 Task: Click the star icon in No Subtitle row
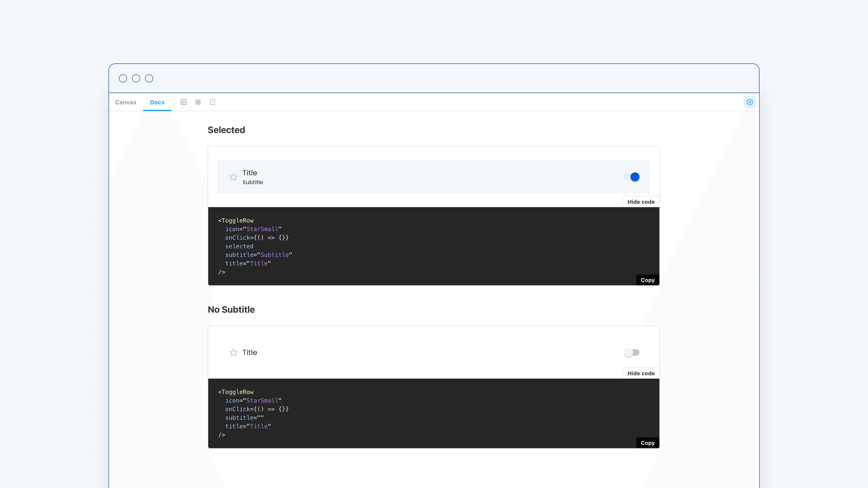[233, 352]
